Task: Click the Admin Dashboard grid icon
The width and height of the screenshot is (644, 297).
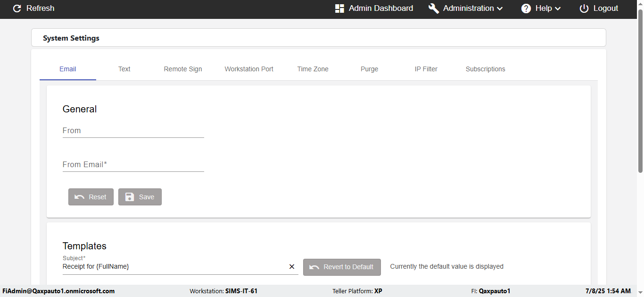Action: click(339, 8)
